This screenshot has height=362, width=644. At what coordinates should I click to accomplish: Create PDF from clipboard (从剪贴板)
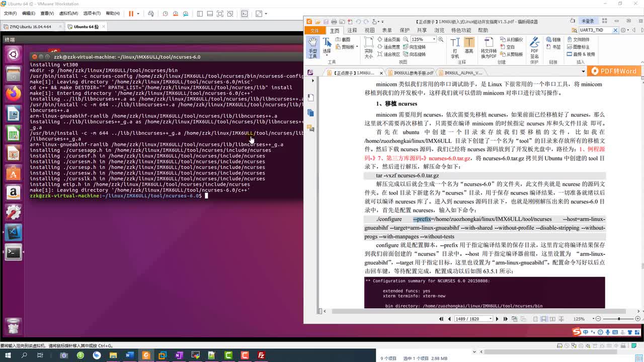[x=511, y=54]
